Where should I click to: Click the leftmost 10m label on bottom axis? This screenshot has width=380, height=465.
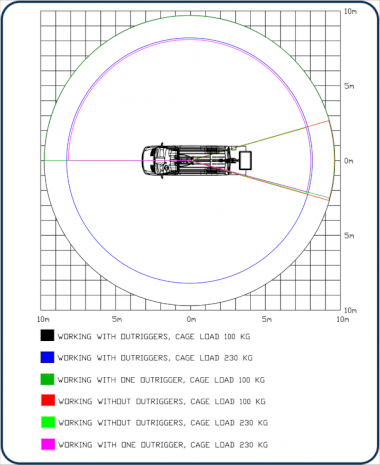coord(43,319)
